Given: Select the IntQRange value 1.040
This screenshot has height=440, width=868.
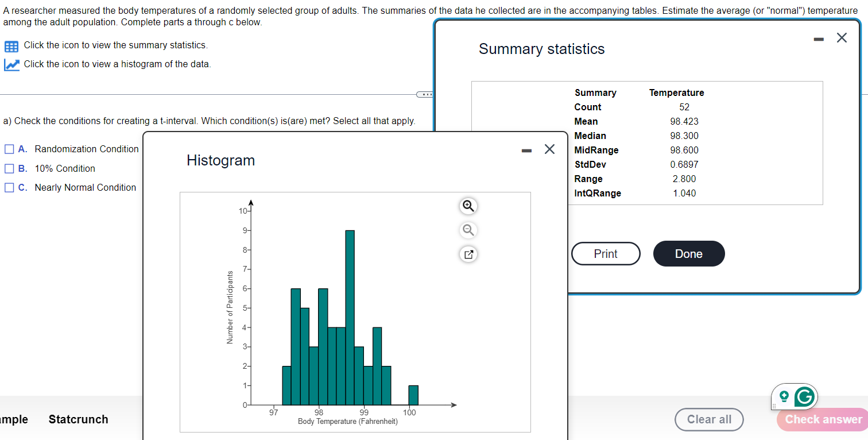Looking at the screenshot, I should pos(684,193).
